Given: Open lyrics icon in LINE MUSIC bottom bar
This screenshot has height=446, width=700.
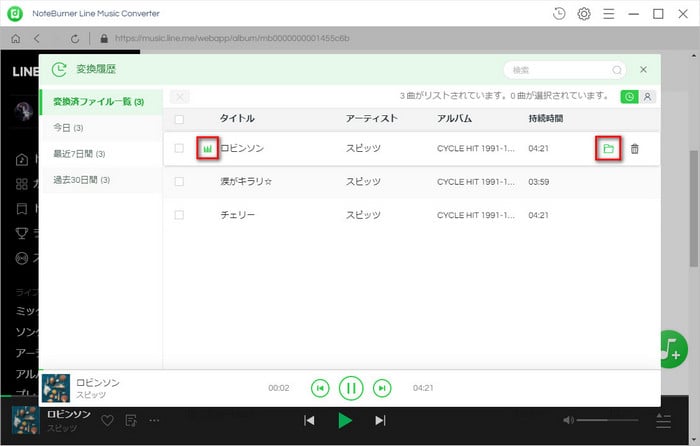Looking at the screenshot, I should pos(131,420).
